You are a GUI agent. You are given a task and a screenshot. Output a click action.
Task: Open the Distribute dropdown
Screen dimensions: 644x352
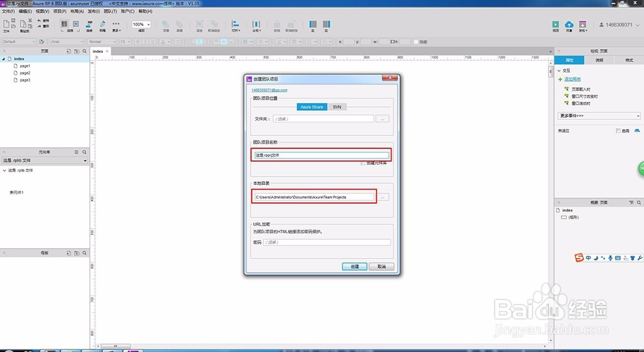(256, 26)
